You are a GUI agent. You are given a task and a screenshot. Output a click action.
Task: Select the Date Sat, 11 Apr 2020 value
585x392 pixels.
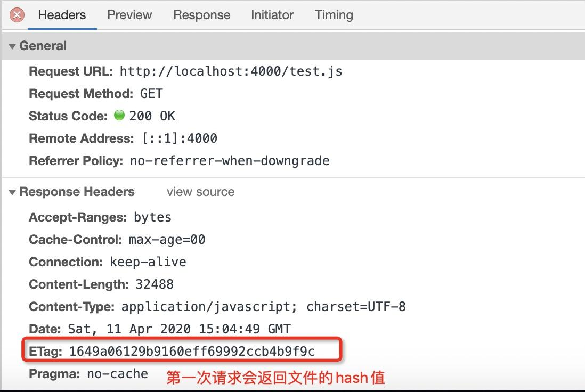coord(179,329)
